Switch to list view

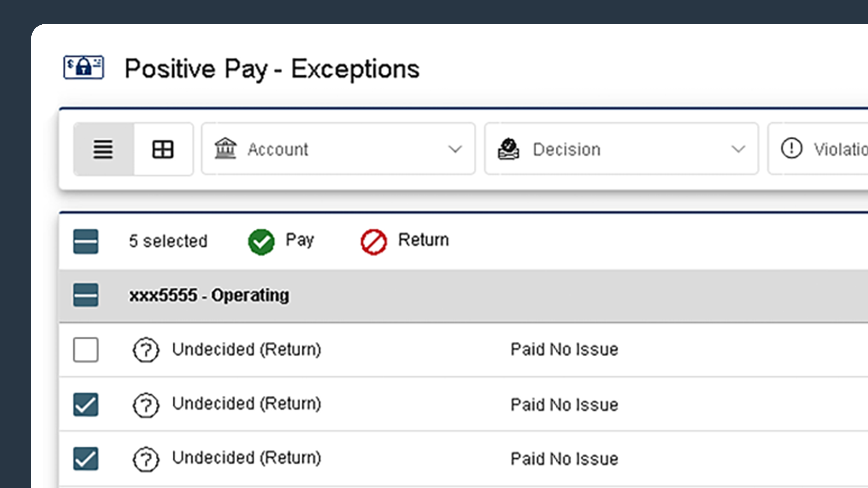pyautogui.click(x=104, y=149)
